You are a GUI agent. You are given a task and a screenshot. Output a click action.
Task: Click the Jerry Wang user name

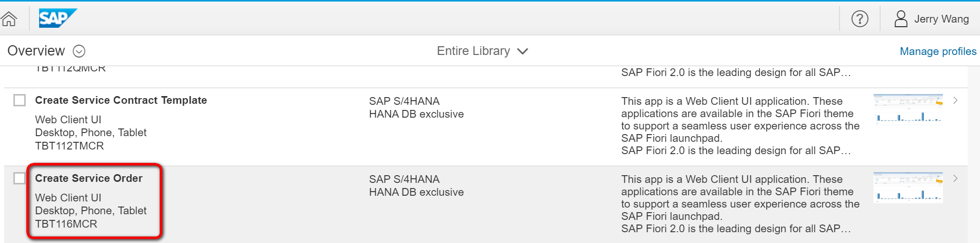pyautogui.click(x=941, y=19)
